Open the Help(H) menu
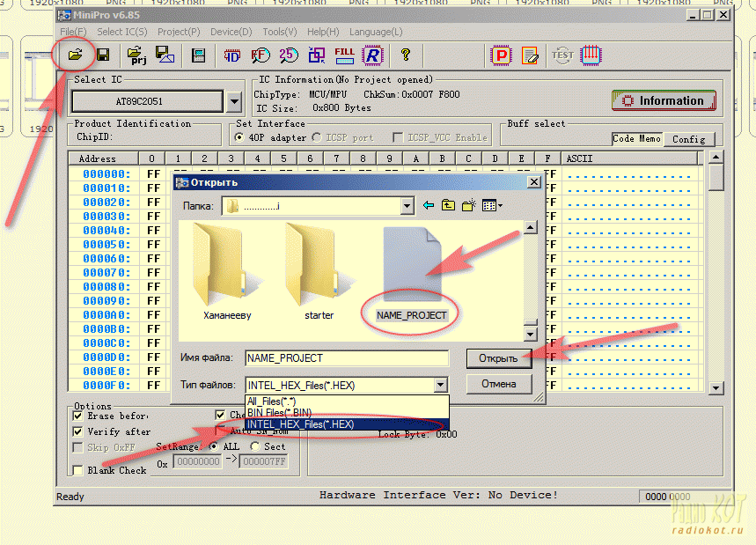 pyautogui.click(x=323, y=32)
